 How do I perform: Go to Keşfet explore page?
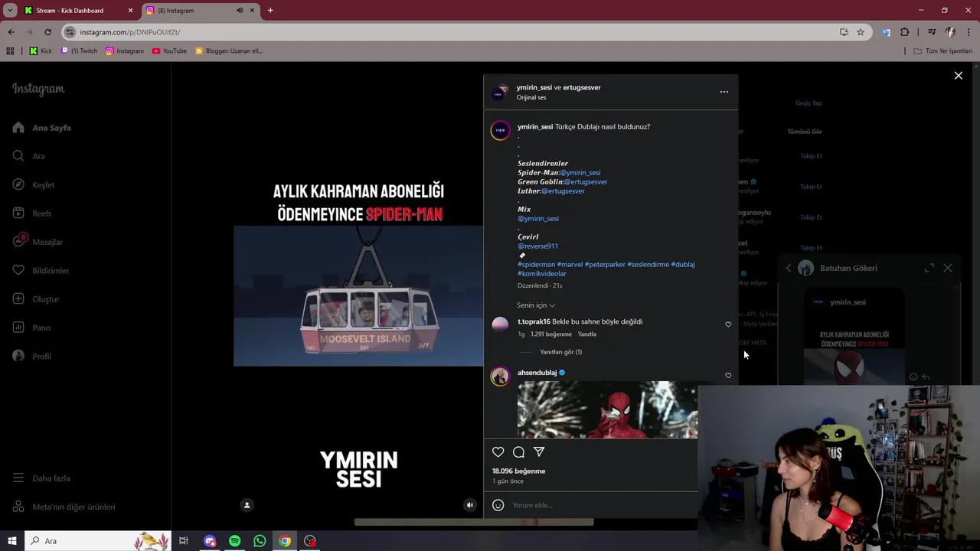pos(34,184)
